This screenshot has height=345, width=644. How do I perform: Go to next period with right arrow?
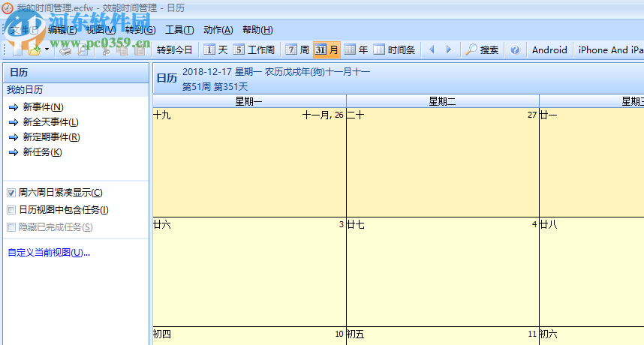(x=449, y=49)
